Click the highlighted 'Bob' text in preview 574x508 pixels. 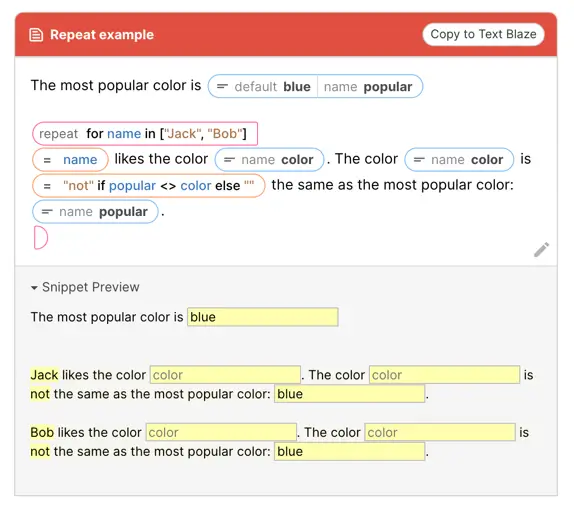coord(42,432)
